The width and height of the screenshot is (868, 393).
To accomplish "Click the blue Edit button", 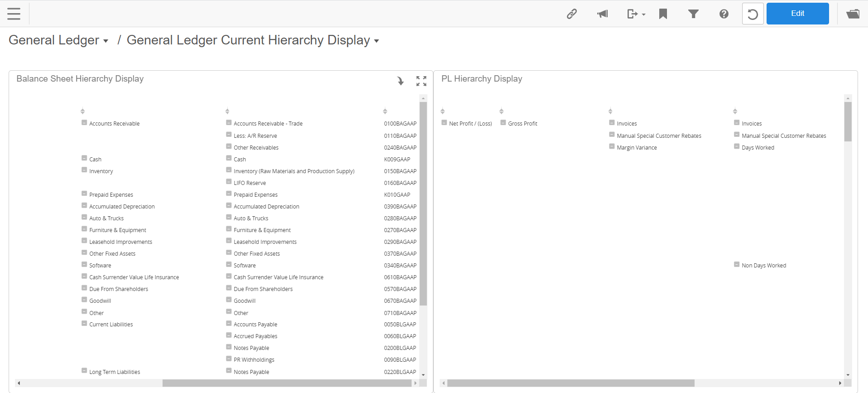I will (797, 14).
